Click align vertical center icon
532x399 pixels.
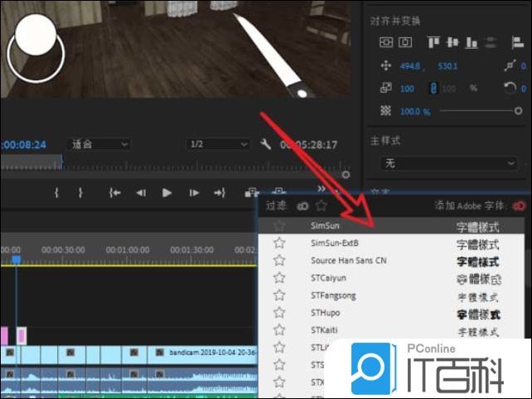(x=452, y=42)
